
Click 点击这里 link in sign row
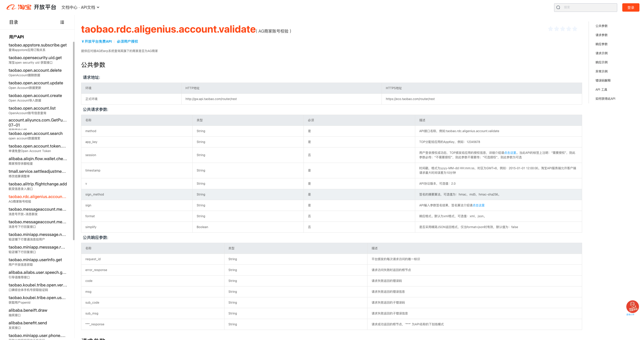click(x=478, y=205)
